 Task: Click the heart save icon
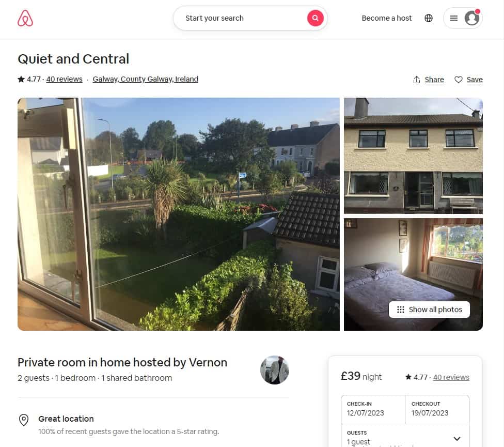coord(459,80)
